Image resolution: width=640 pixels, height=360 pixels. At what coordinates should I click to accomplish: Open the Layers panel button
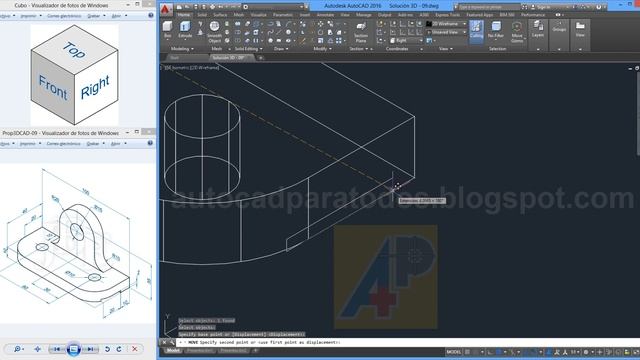pos(538,30)
